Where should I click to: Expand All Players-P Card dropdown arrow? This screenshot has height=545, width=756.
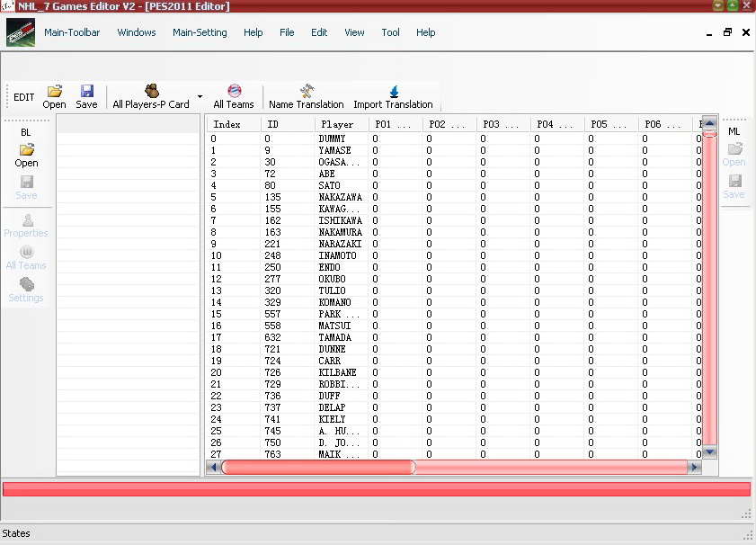[x=200, y=96]
